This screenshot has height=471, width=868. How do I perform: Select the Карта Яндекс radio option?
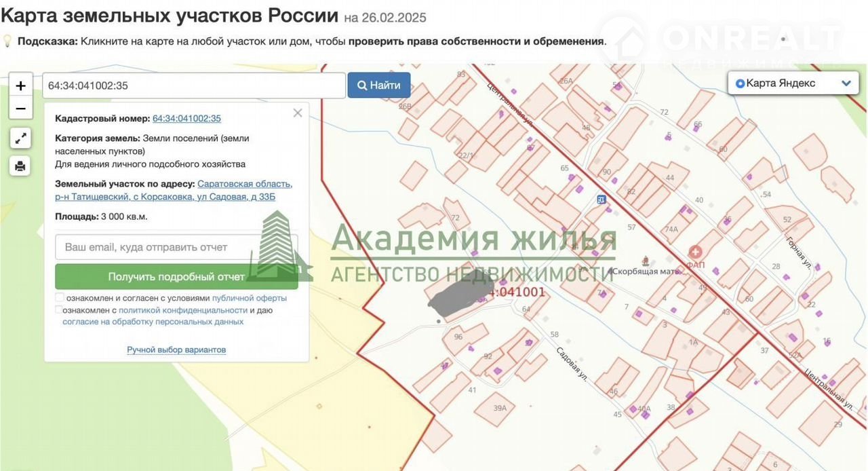point(740,83)
